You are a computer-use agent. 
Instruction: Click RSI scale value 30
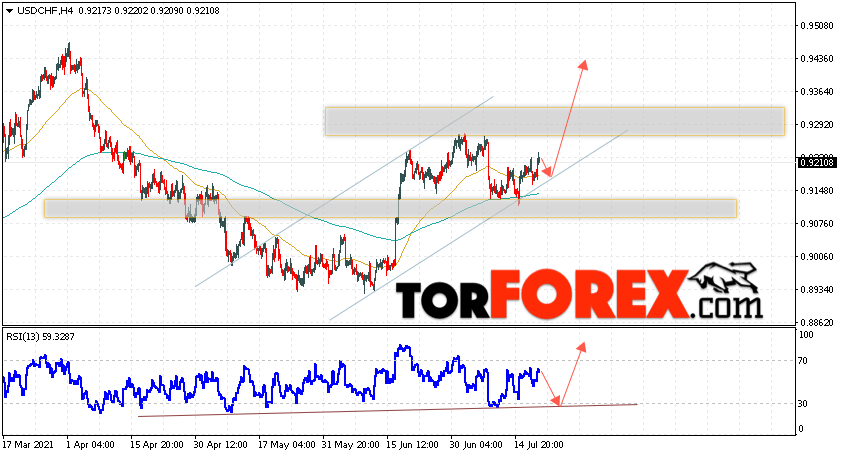coord(803,404)
